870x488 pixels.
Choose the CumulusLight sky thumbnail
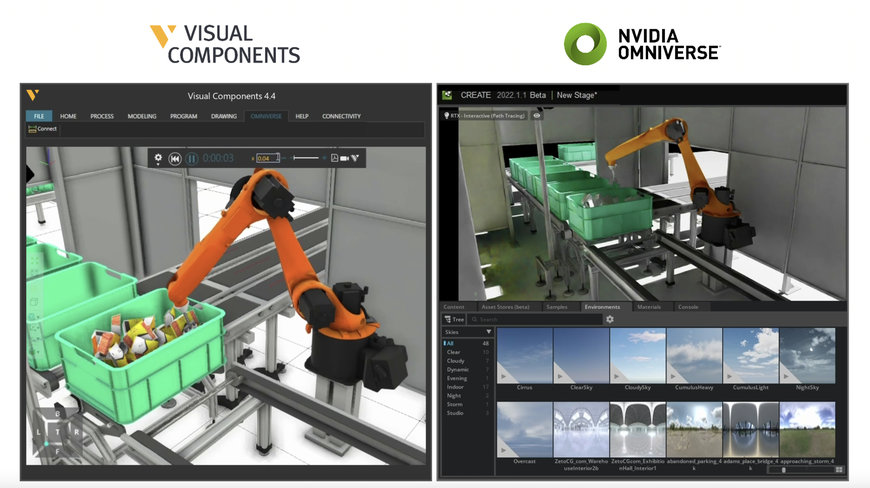(x=751, y=355)
